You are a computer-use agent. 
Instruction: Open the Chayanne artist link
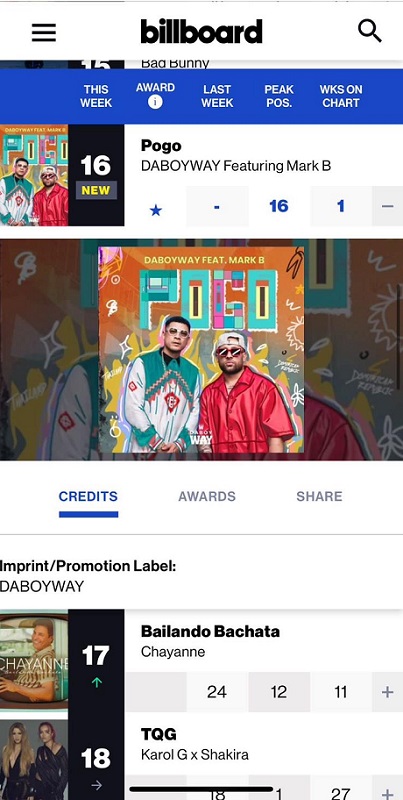point(173,652)
